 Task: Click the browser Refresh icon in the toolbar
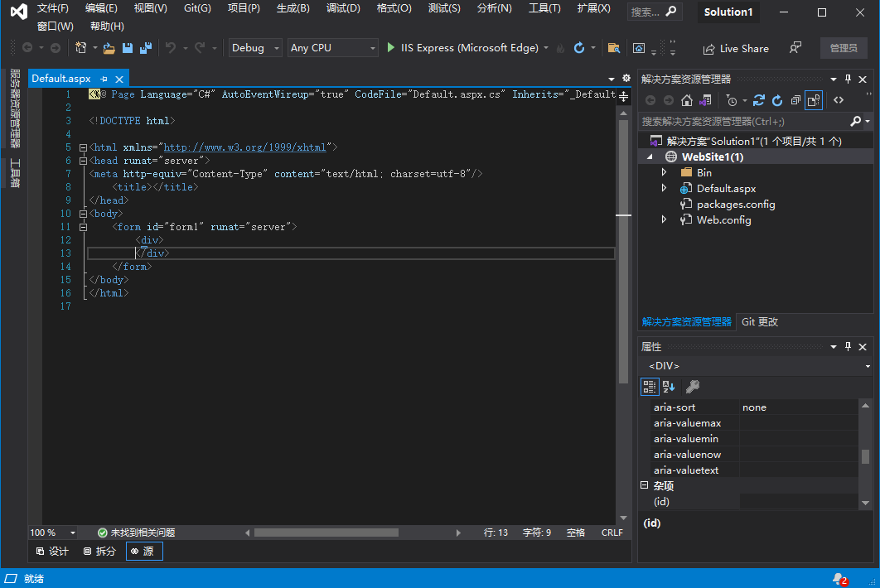pyautogui.click(x=579, y=48)
